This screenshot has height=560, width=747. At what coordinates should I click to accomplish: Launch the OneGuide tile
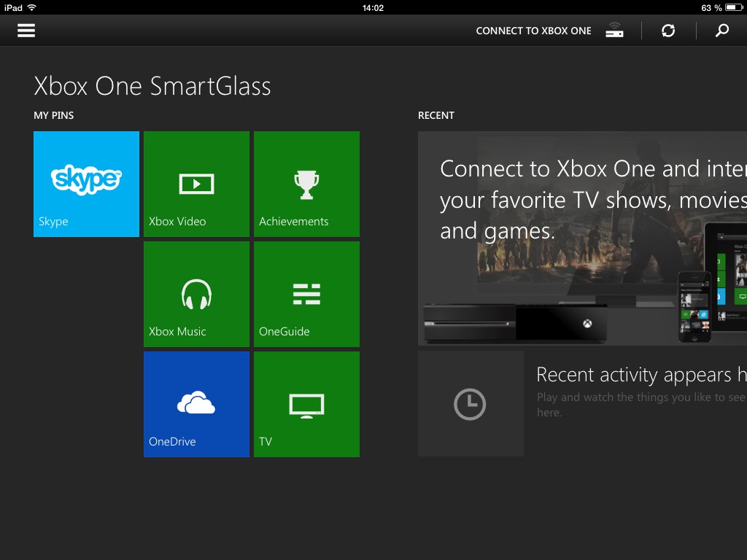coord(306,294)
